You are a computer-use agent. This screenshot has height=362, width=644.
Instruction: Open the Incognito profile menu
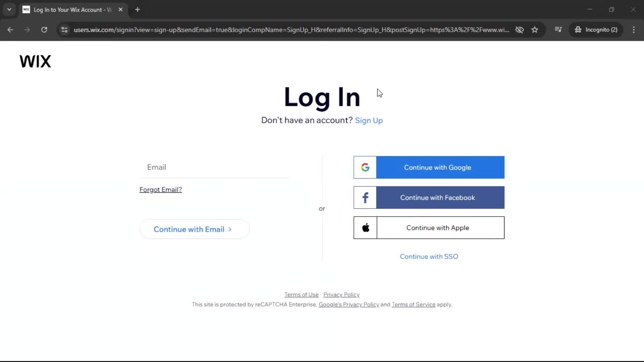(596, 30)
